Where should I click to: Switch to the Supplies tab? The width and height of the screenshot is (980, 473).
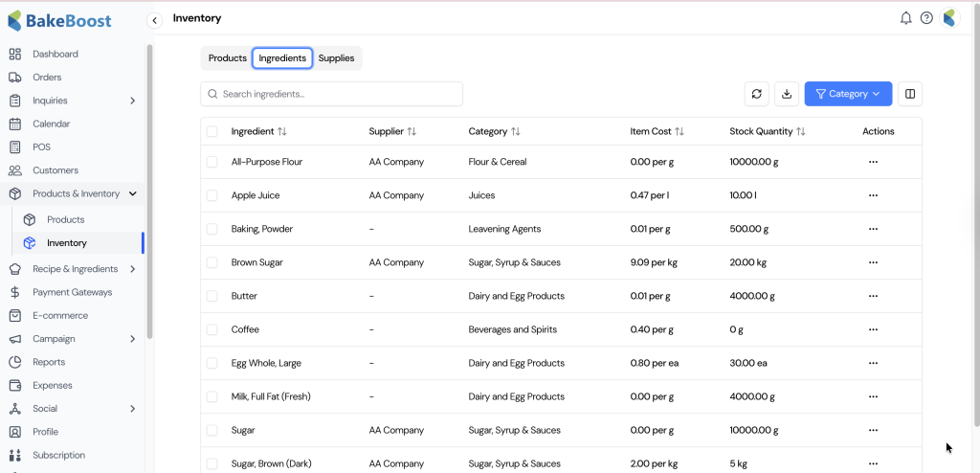coord(336,58)
